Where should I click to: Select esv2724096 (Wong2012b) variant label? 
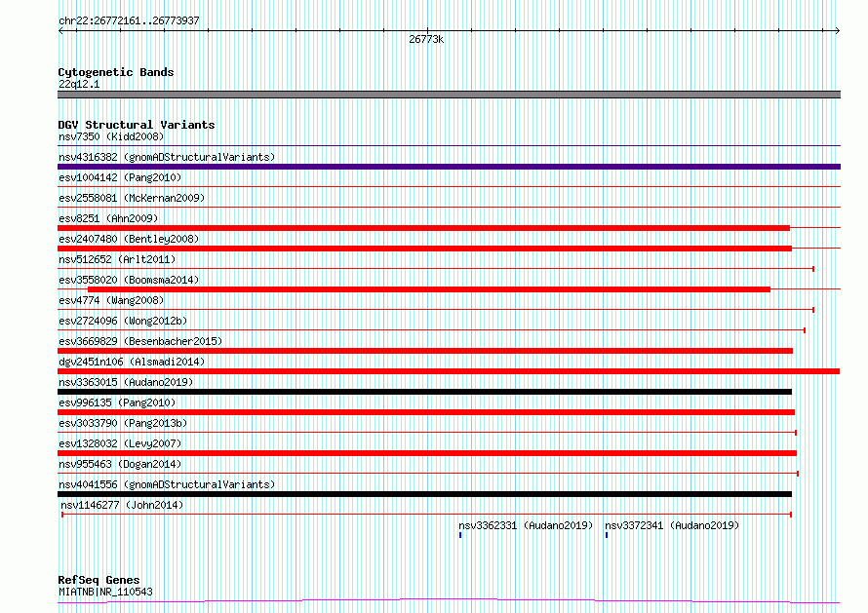(123, 321)
